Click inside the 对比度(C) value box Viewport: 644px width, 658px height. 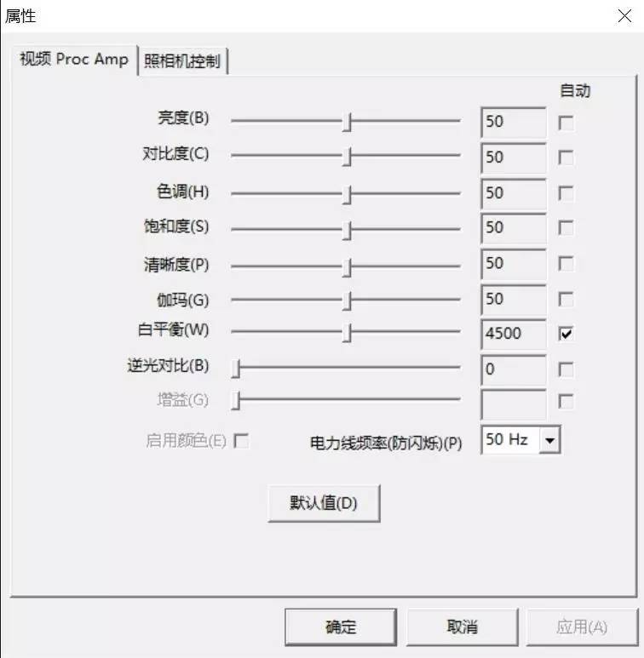pyautogui.click(x=514, y=157)
